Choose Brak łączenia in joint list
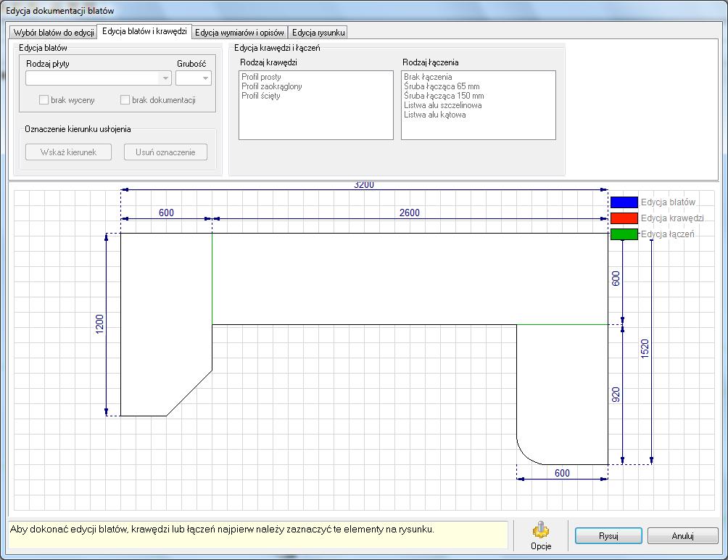728x560 pixels. pos(428,77)
